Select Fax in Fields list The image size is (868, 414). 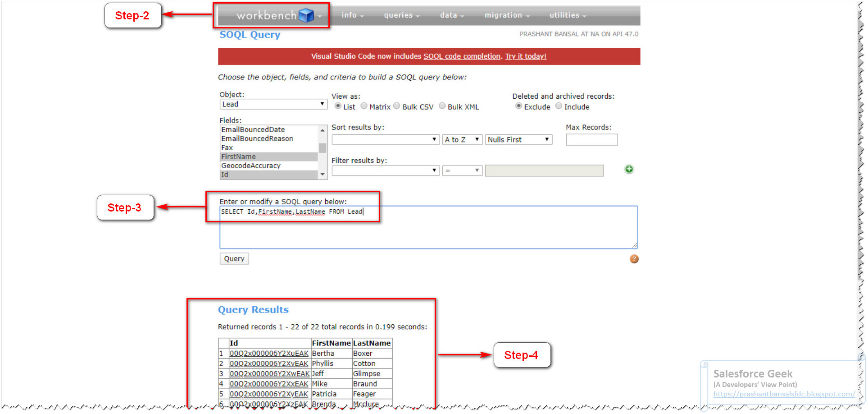(x=269, y=147)
